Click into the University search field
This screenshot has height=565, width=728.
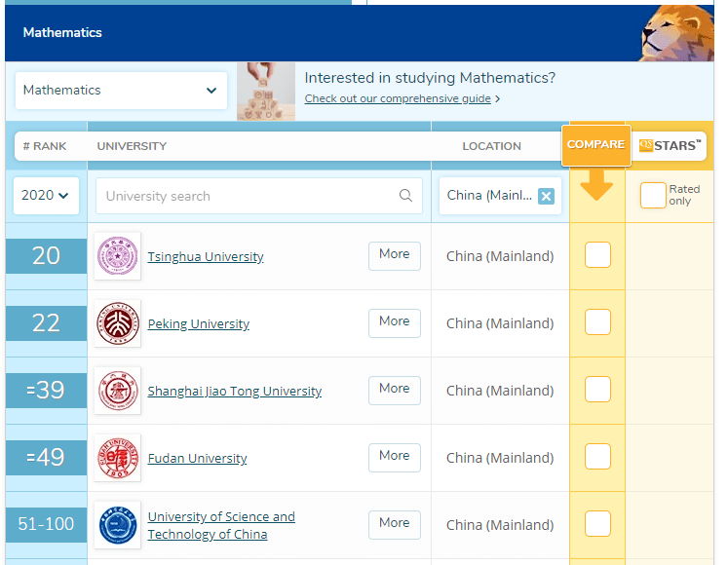pyautogui.click(x=249, y=196)
